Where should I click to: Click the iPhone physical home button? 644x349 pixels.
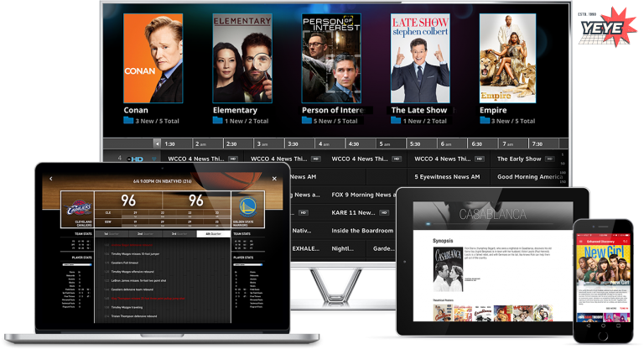[603, 336]
